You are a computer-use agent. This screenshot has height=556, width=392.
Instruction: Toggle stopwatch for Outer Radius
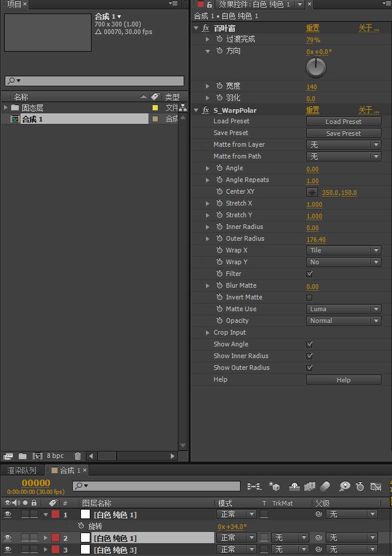pyautogui.click(x=219, y=238)
